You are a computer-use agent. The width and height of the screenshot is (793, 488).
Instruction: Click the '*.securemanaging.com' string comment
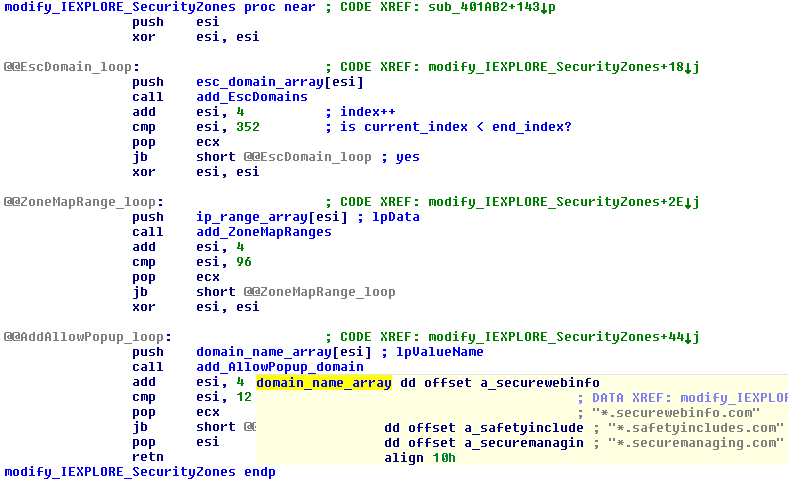[696, 443]
